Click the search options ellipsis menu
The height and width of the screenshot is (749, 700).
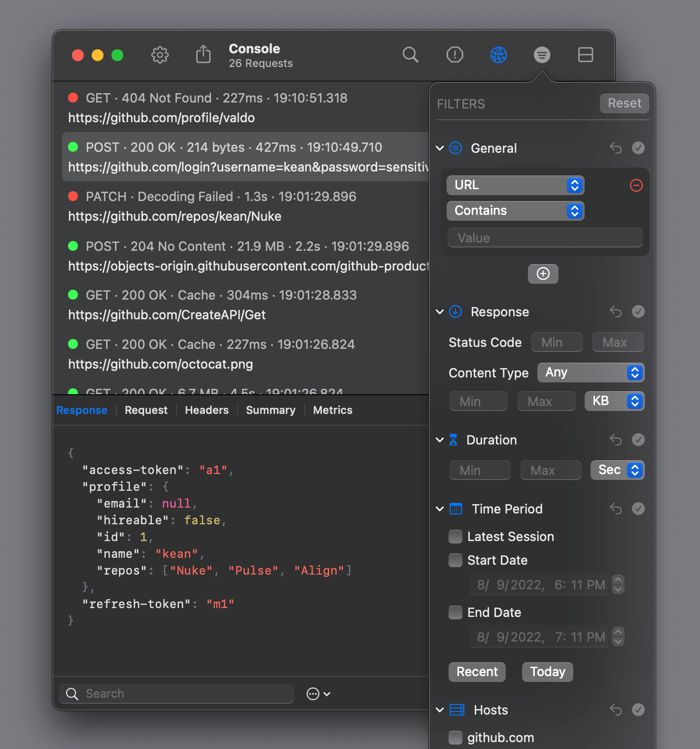318,694
